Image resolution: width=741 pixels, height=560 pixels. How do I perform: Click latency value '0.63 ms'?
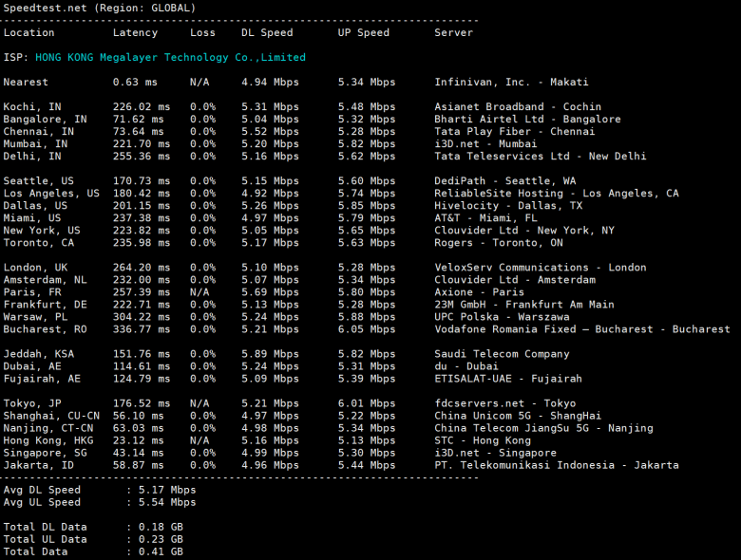(135, 82)
